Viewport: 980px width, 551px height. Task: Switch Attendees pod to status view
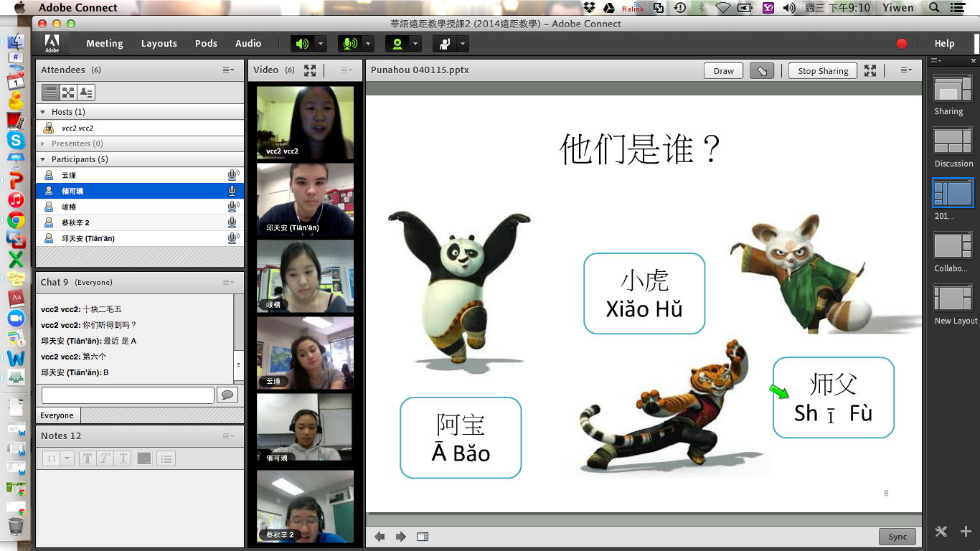coord(86,93)
